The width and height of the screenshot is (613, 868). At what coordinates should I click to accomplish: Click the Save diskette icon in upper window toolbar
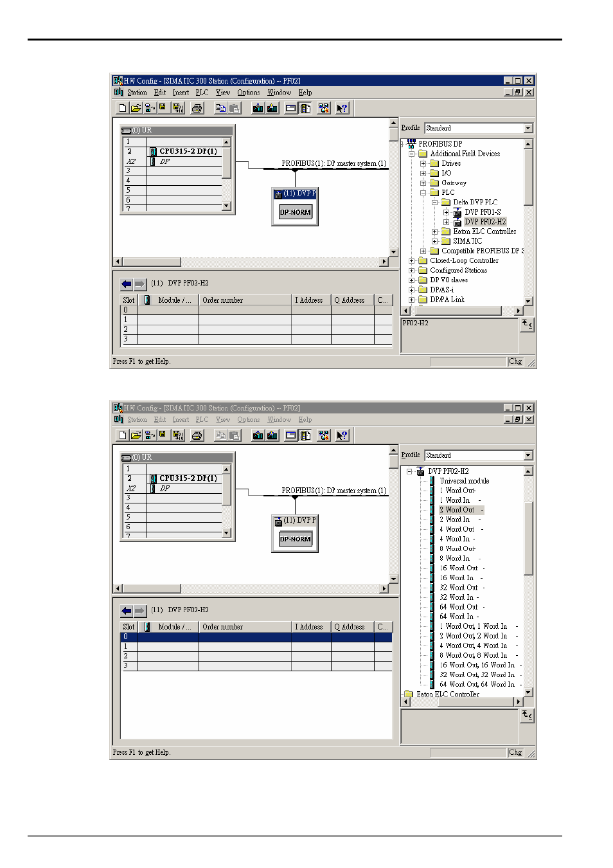click(163, 108)
